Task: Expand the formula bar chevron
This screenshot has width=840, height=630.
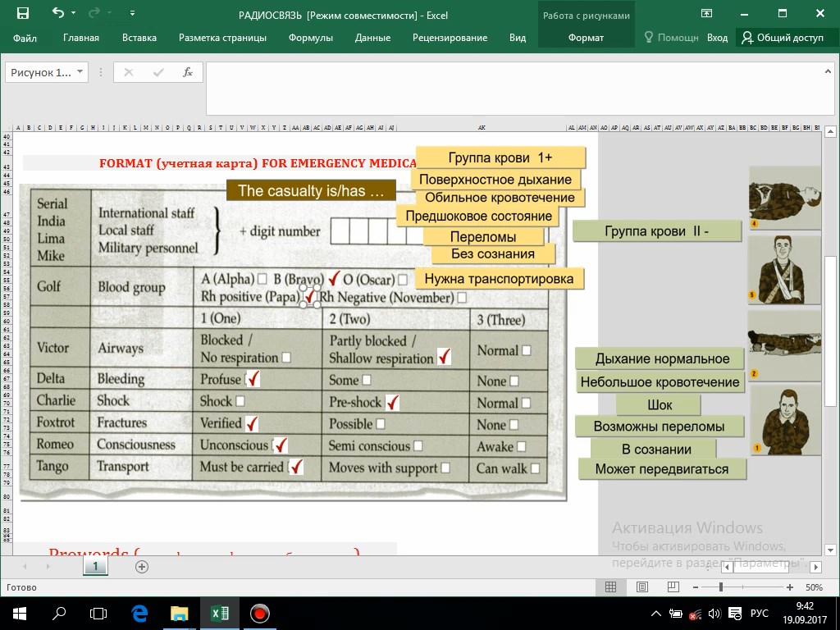Action: click(x=828, y=71)
